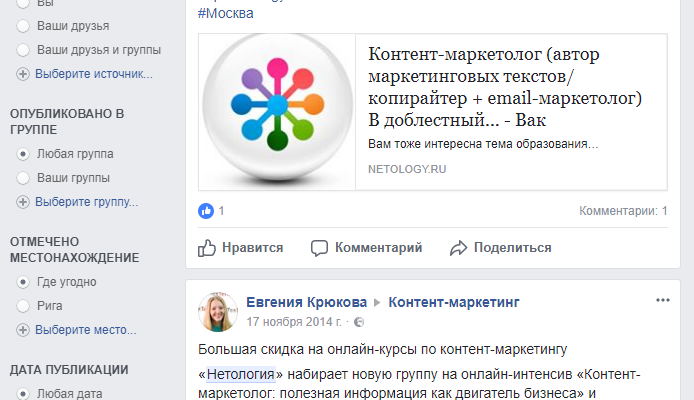Choose Рига as location filter
The width and height of the screenshot is (694, 400).
(40, 306)
